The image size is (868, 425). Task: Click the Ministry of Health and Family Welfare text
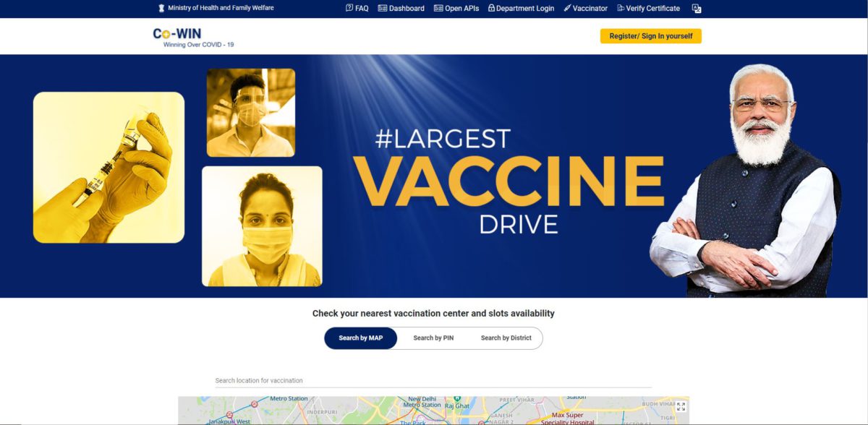pos(221,8)
